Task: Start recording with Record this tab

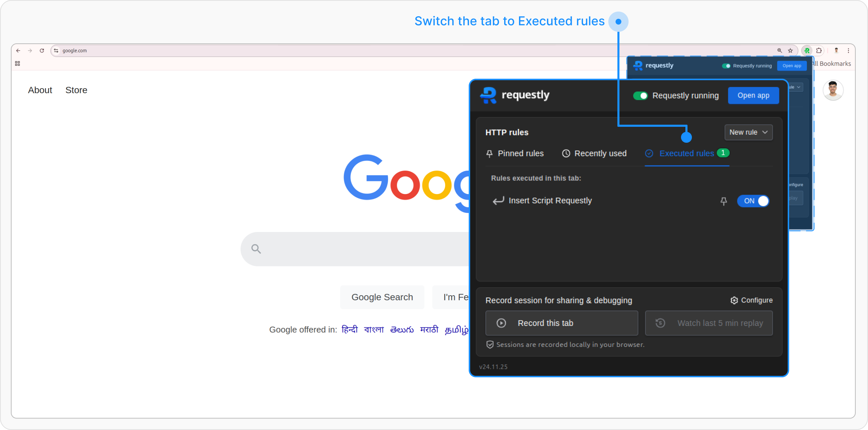Action: [561, 323]
